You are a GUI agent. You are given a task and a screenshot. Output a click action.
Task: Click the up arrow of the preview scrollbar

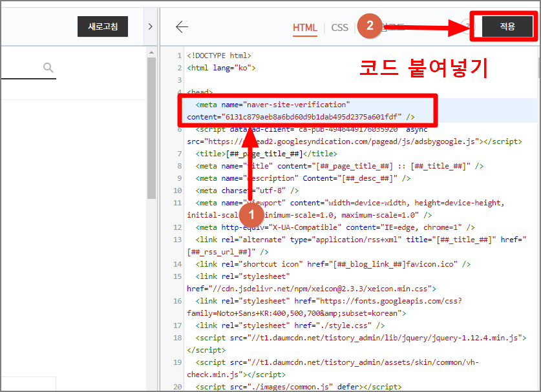pos(151,52)
